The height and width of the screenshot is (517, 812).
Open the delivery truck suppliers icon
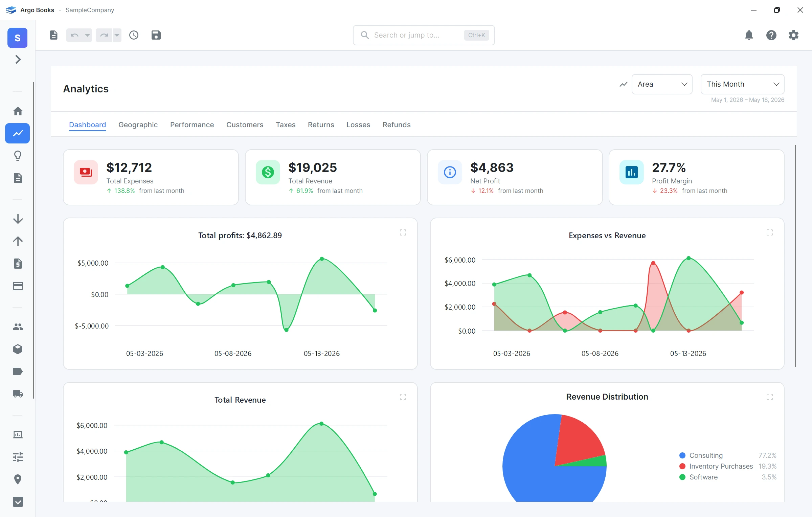18,394
